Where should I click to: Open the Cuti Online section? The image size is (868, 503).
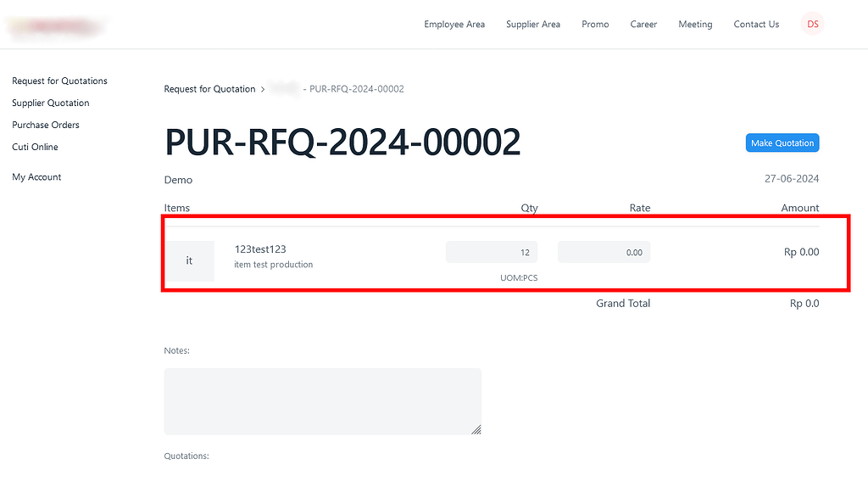click(35, 147)
